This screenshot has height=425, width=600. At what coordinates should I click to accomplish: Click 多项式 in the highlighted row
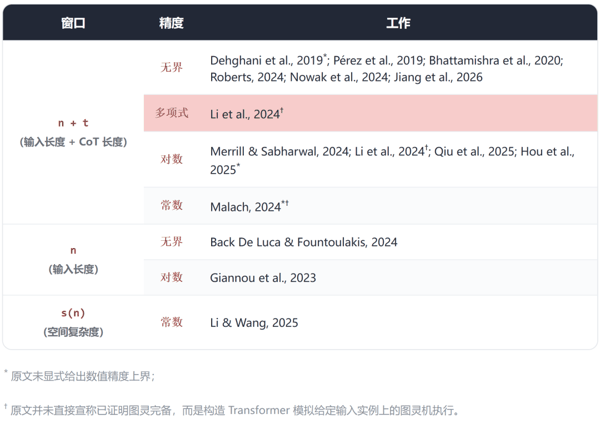click(x=171, y=113)
